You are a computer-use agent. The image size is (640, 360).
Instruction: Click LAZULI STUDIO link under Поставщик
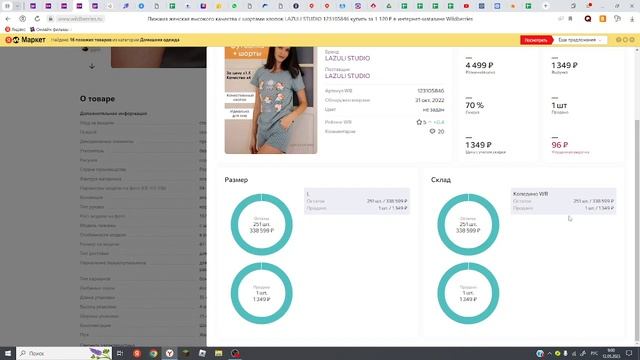point(347,76)
